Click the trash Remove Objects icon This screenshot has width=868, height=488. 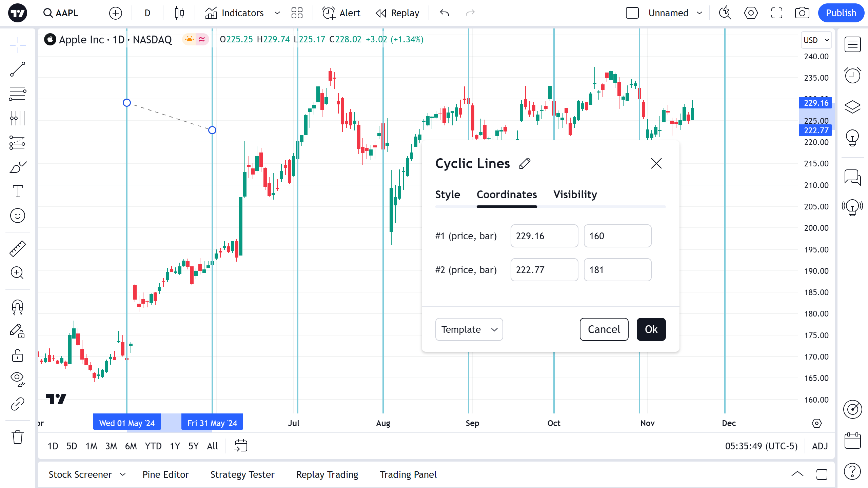click(18, 437)
